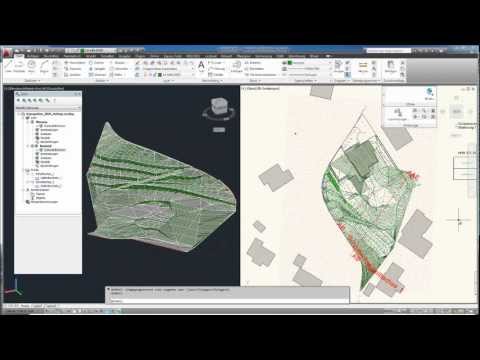This screenshot has height=360, width=480.
Task: Click the Measure (Messen) utility icon
Action: pyautogui.click(x=363, y=66)
